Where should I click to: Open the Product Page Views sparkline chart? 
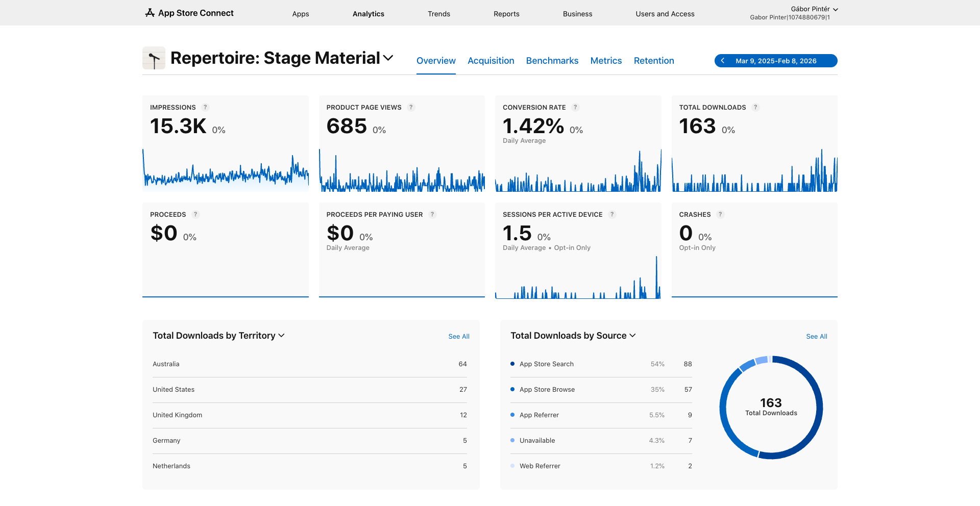[x=402, y=170]
